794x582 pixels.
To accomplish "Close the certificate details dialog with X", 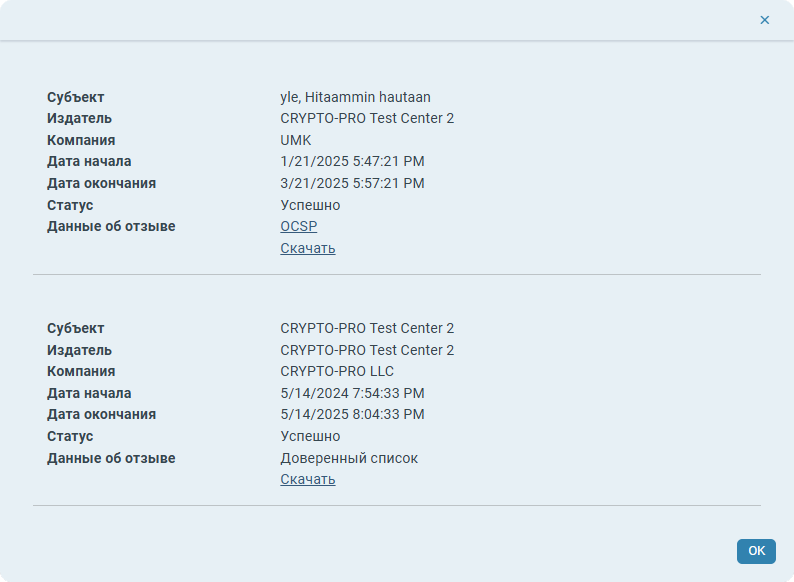I will coord(765,20).
